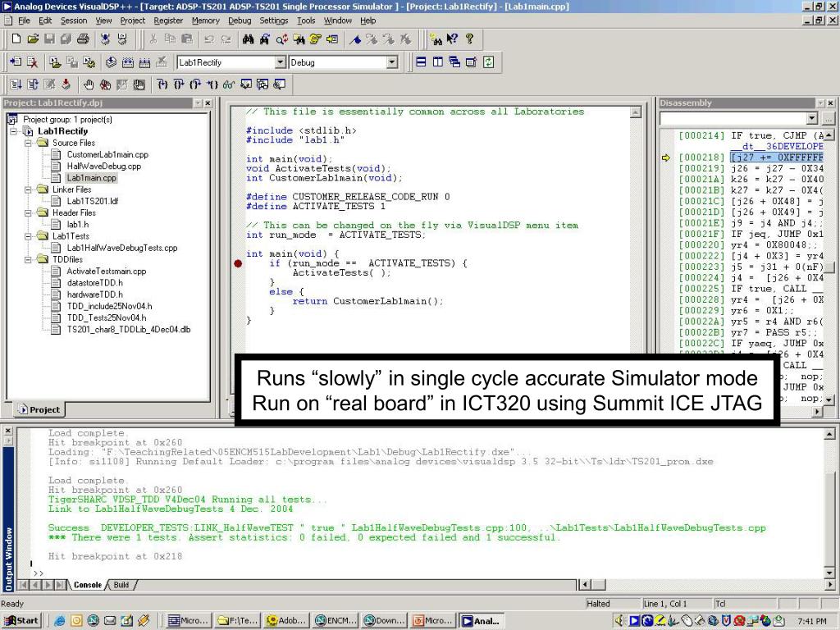This screenshot has height=630, width=840.
Task: Click the blue flag Toggle Bookmark icon
Action: click(x=354, y=39)
